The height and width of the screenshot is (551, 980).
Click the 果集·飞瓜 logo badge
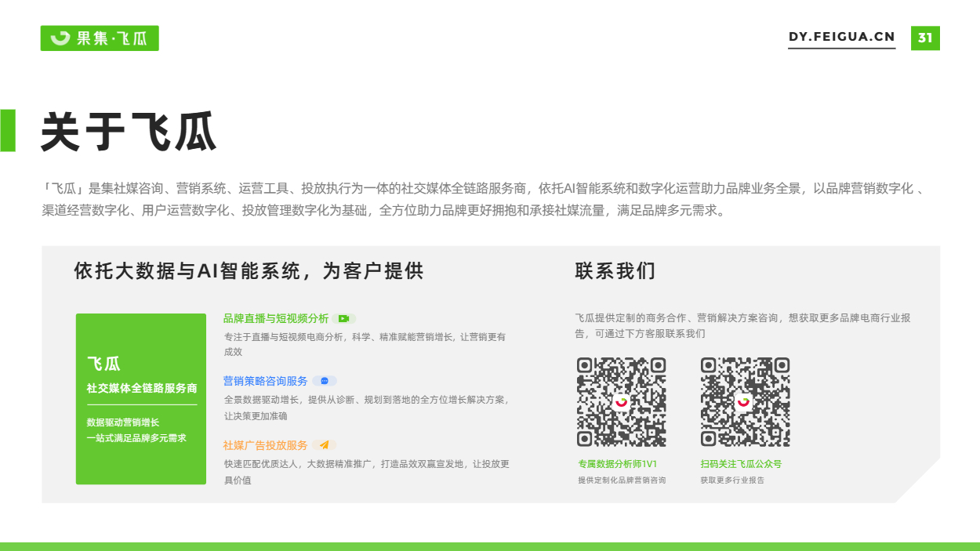(100, 38)
